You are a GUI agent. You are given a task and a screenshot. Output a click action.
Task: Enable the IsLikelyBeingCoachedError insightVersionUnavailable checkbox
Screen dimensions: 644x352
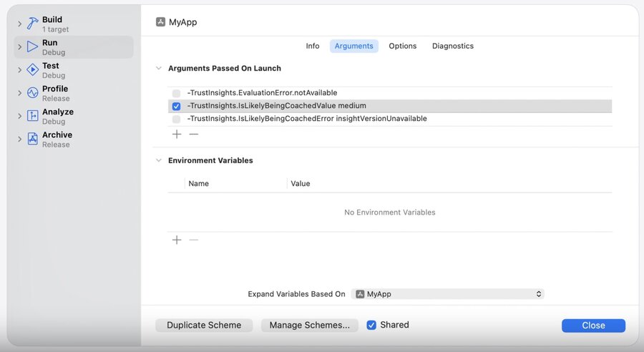tap(176, 119)
